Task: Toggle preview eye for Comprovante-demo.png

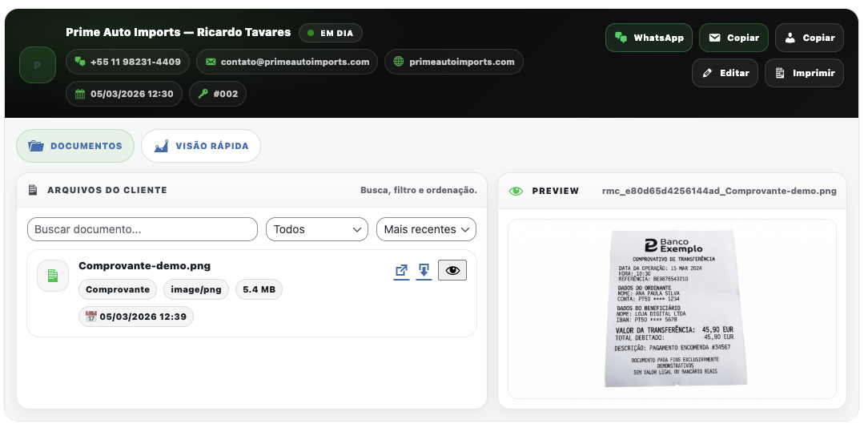Action: [x=452, y=271]
